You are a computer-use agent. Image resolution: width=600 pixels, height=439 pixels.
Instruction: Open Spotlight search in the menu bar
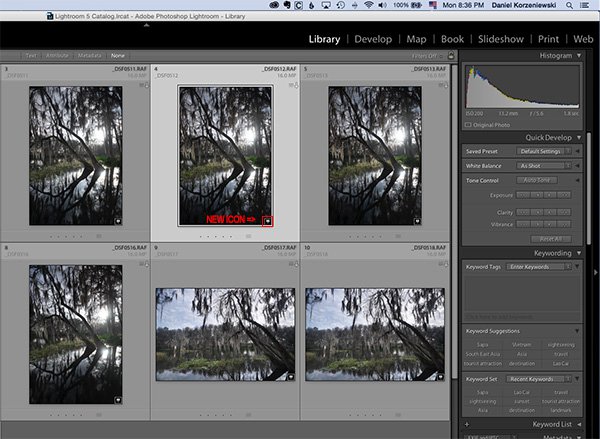pos(570,6)
